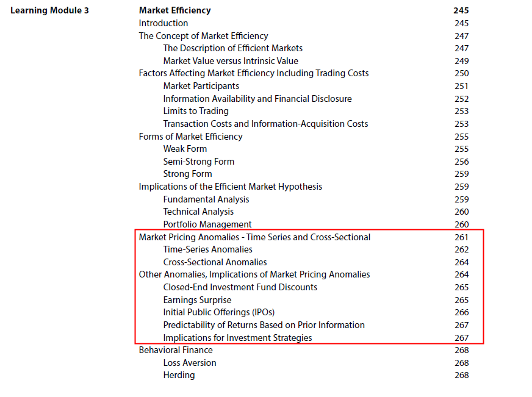Select the Weak Form entry
Screen dimensions: 532x397
[185, 149]
